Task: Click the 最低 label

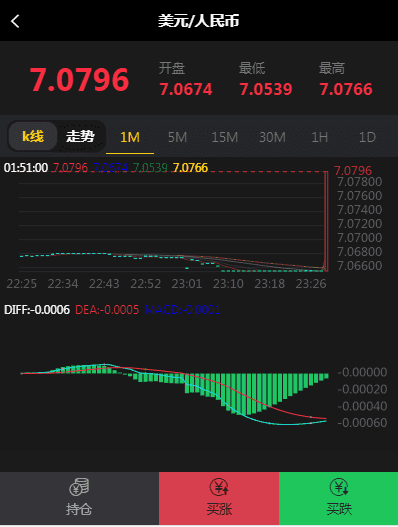Action: coord(252,68)
